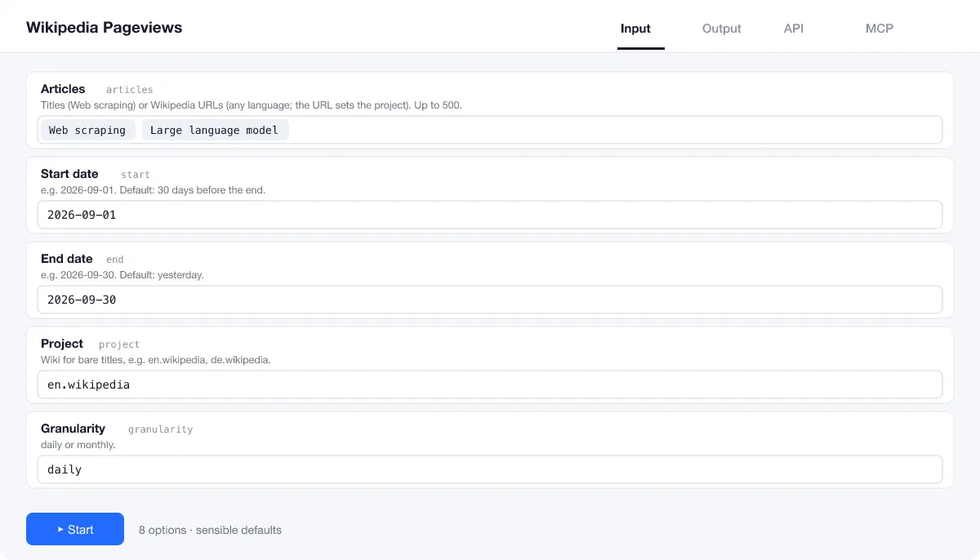The height and width of the screenshot is (560, 980).
Task: Click the Start button
Action: [x=75, y=529]
